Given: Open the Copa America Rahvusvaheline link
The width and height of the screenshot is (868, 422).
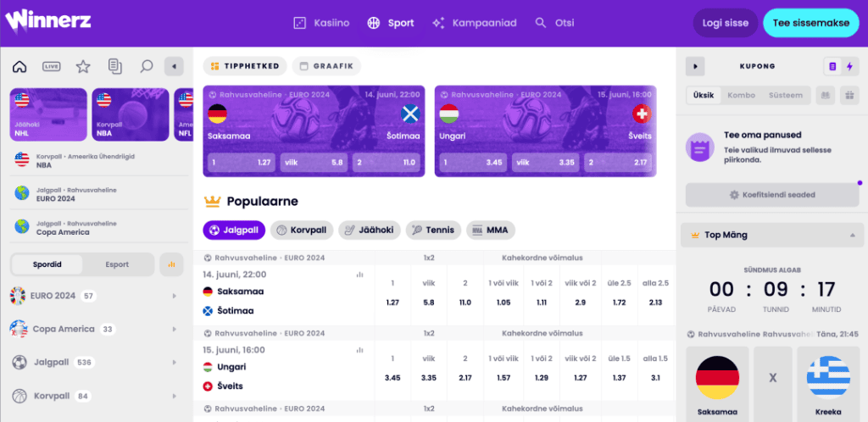Looking at the screenshot, I should 100,227.
